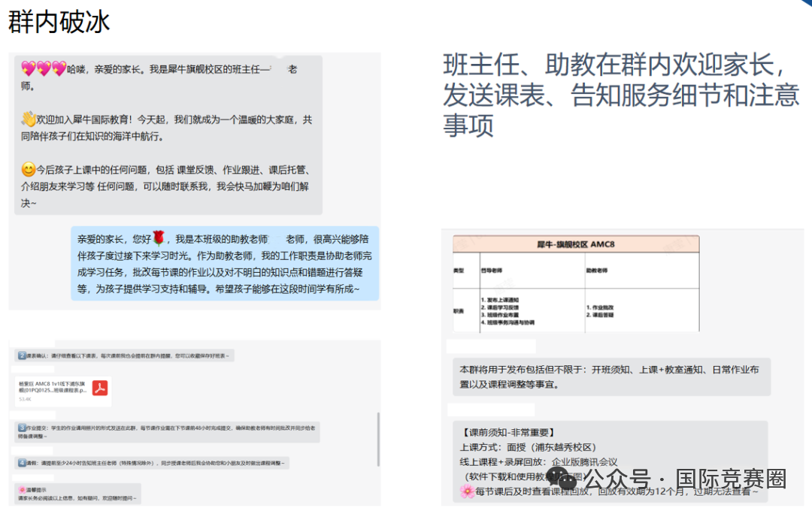Click the red rose emoji

[159, 239]
